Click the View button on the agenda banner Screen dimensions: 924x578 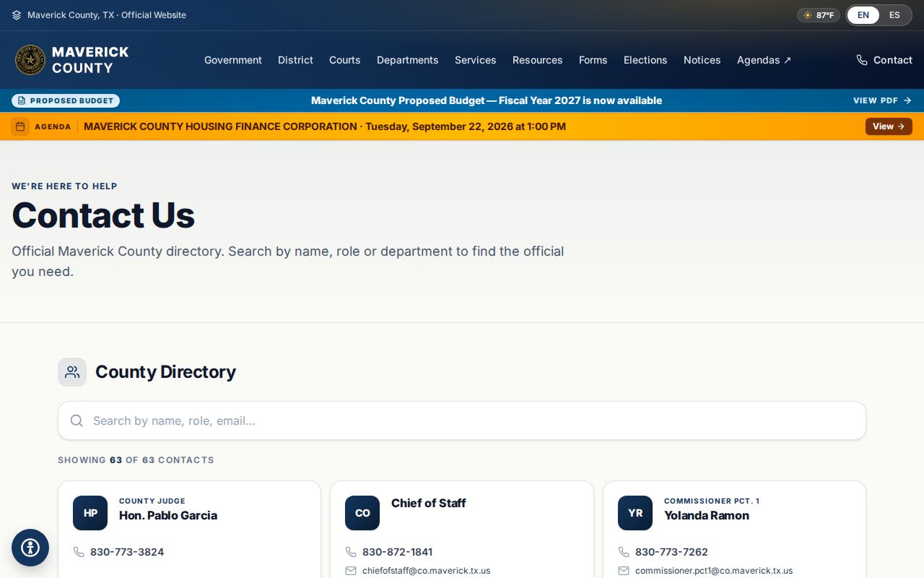point(889,126)
